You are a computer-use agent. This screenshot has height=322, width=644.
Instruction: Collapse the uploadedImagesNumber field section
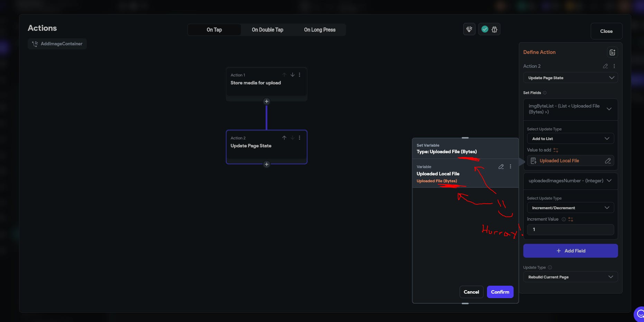pyautogui.click(x=609, y=181)
